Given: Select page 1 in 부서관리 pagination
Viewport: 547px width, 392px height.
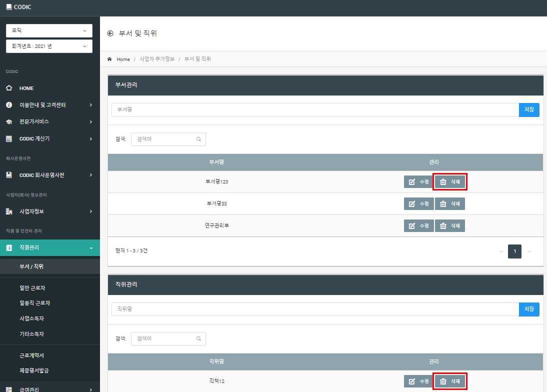Looking at the screenshot, I should coord(514,251).
